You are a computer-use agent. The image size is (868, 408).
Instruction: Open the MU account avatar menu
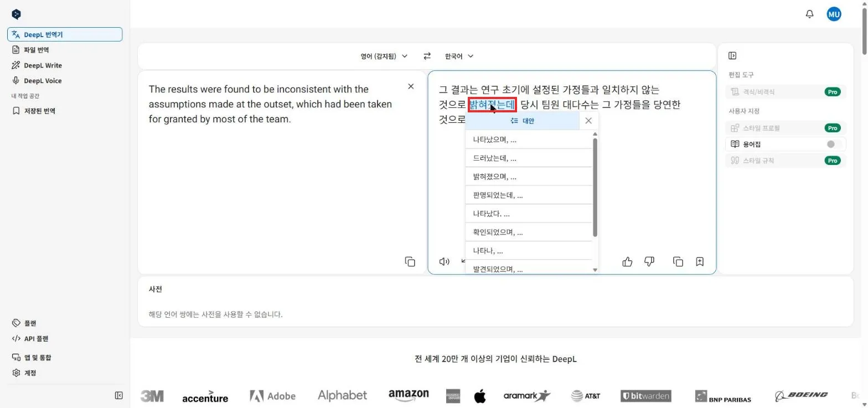tap(834, 14)
